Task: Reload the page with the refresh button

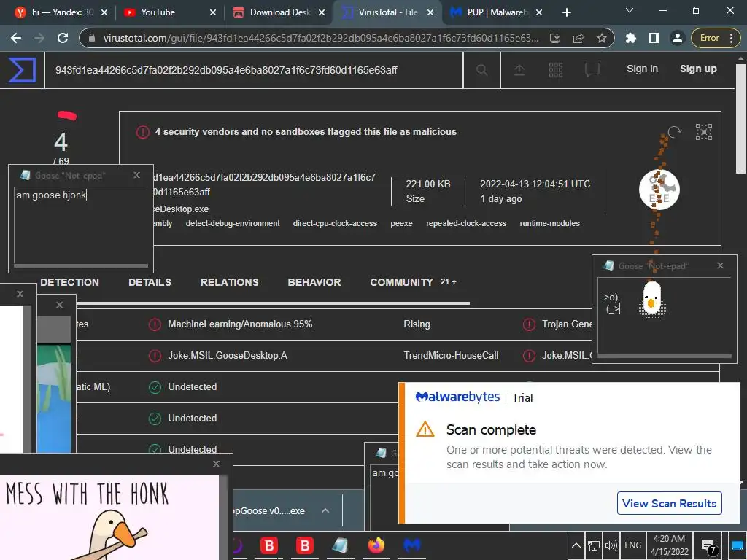Action: pos(63,38)
